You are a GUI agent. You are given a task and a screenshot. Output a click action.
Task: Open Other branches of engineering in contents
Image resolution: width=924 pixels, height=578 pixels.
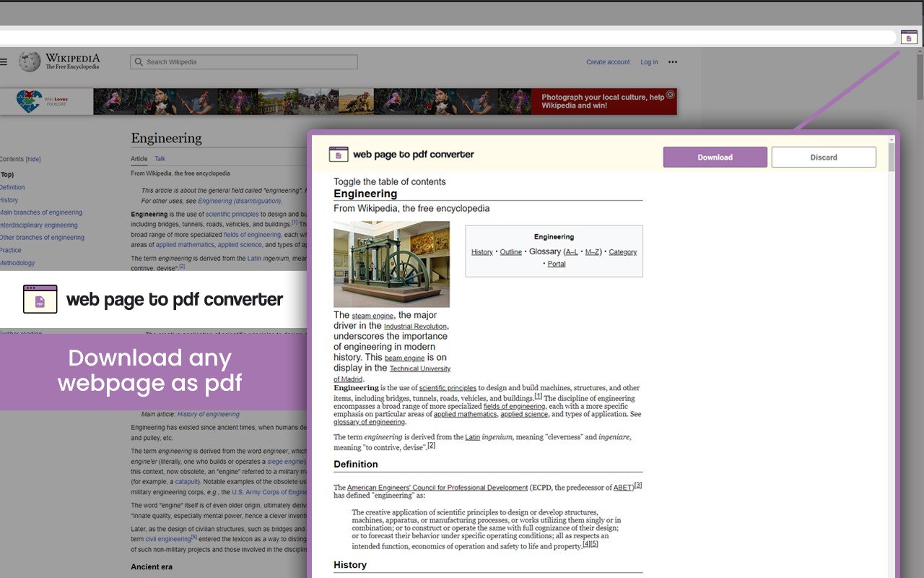pyautogui.click(x=42, y=237)
